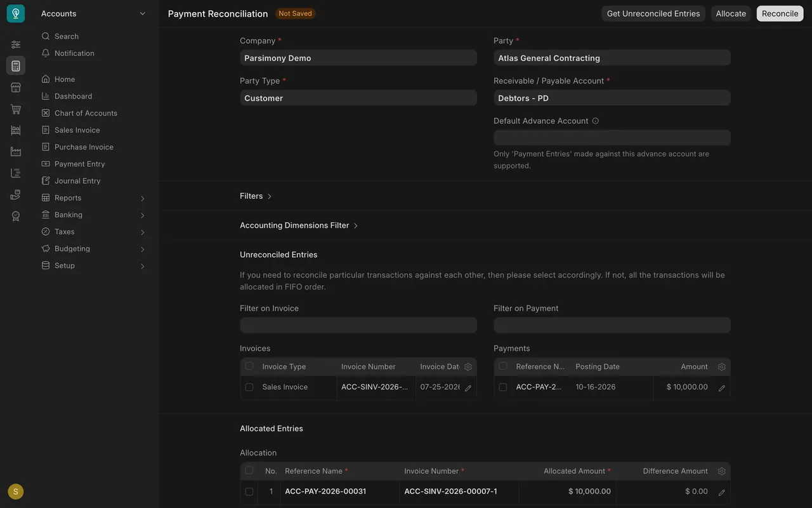The width and height of the screenshot is (812, 508).
Task: Click the Filter on Invoice input field
Action: [358, 325]
